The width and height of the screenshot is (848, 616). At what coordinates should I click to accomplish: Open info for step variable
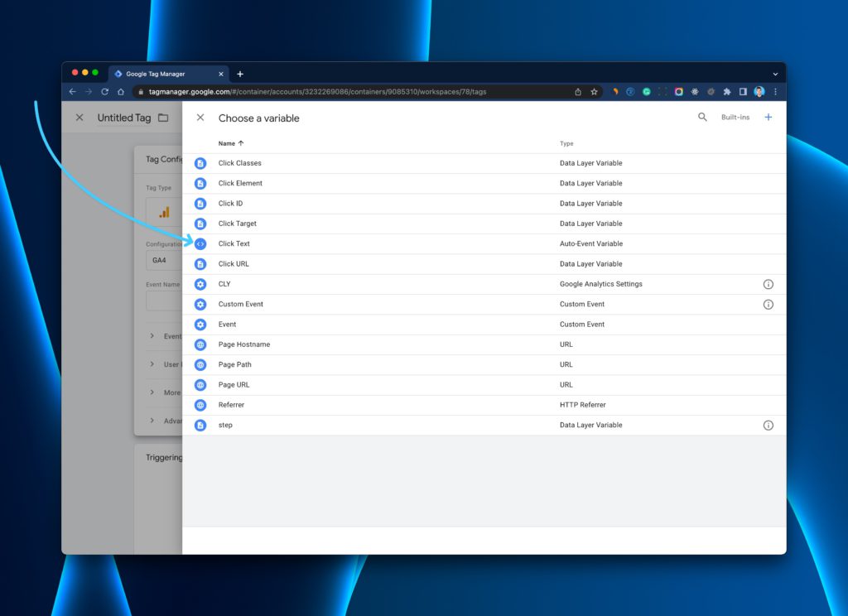tap(768, 425)
